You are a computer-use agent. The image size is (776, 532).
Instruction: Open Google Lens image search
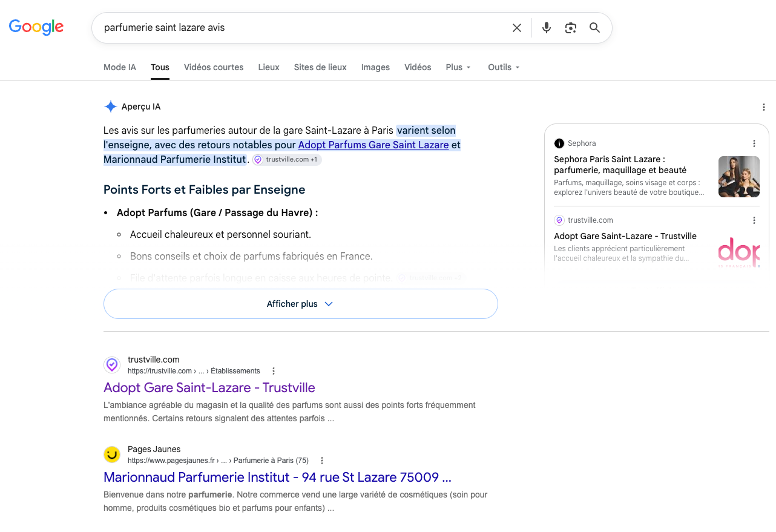[x=571, y=28]
